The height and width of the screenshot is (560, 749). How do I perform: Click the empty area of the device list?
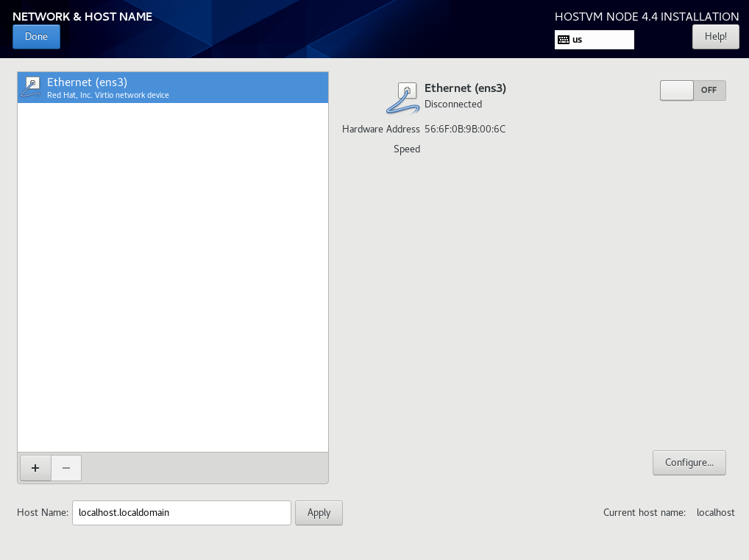point(173,277)
